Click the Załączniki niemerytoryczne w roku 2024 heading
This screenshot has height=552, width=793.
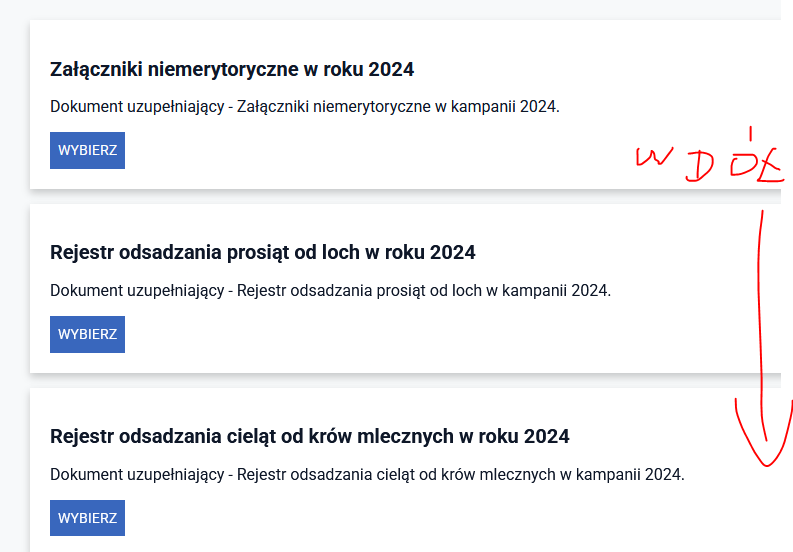(232, 69)
